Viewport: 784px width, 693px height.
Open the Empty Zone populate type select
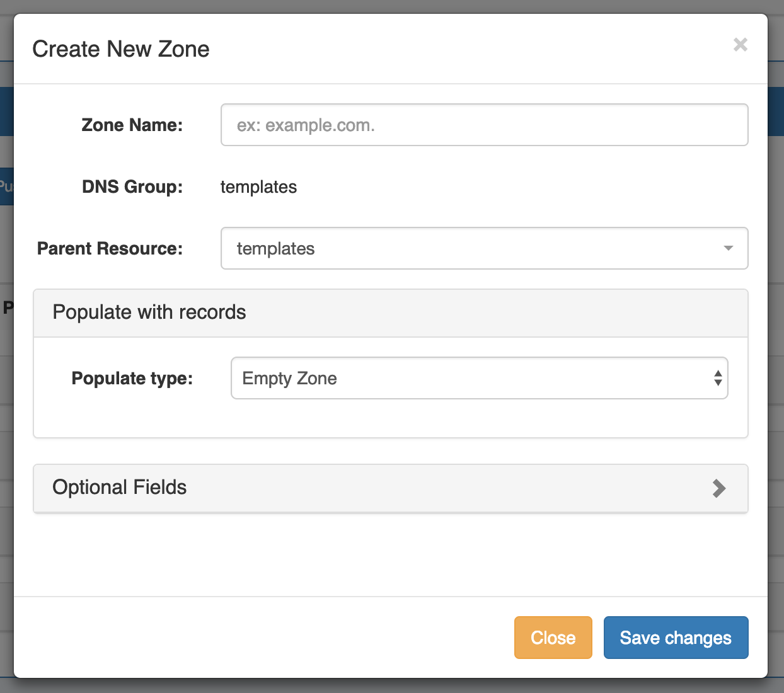click(466, 378)
